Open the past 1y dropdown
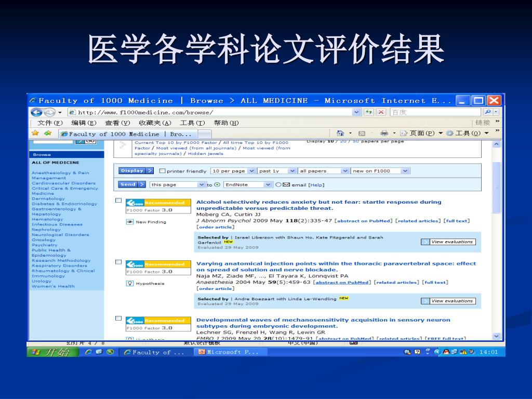 point(277,170)
